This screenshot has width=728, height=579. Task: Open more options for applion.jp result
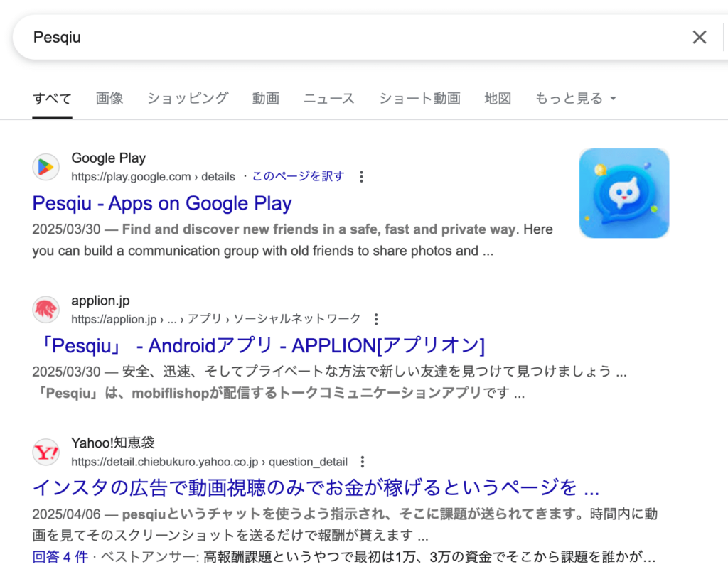pos(376,319)
